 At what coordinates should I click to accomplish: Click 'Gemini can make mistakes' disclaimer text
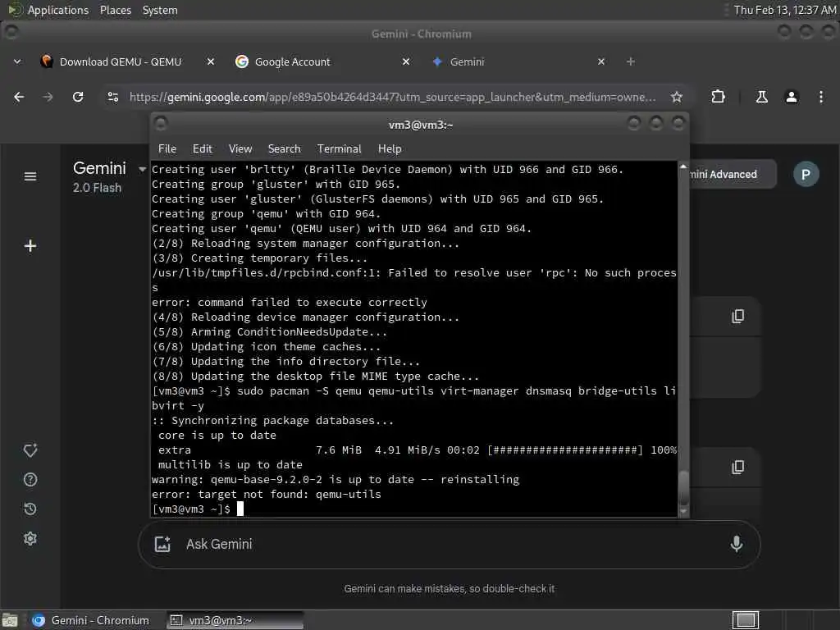[x=449, y=589]
